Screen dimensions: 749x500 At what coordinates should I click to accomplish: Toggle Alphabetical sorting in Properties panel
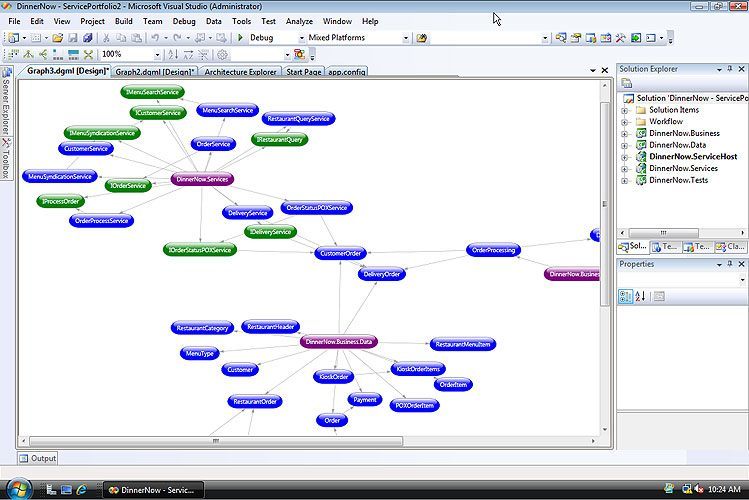(x=641, y=297)
